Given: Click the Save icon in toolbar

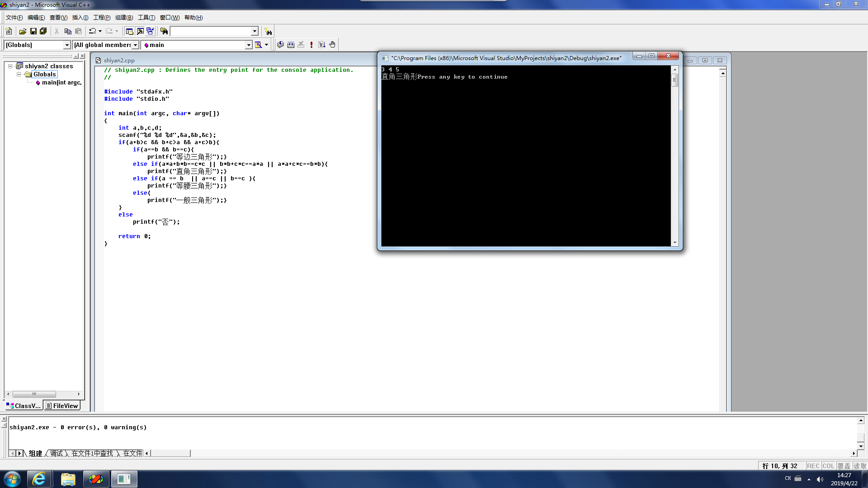Looking at the screenshot, I should coord(33,31).
